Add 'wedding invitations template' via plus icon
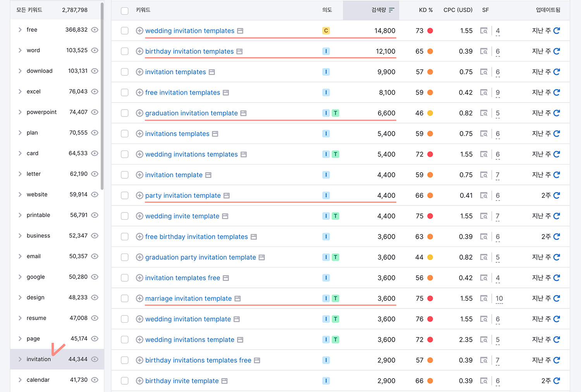581x392 pixels. coord(139,339)
